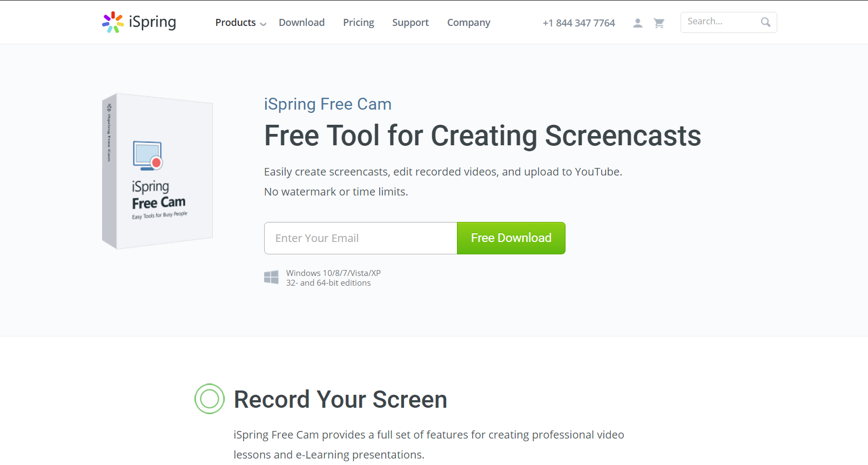Click the No watermark or time limits text
This screenshot has width=868, height=465.
click(336, 192)
